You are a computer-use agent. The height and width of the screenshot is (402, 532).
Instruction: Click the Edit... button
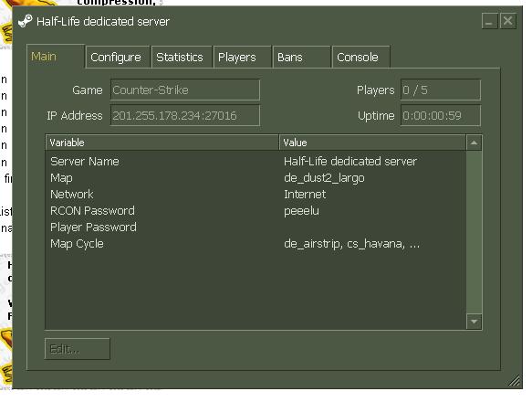(78, 349)
